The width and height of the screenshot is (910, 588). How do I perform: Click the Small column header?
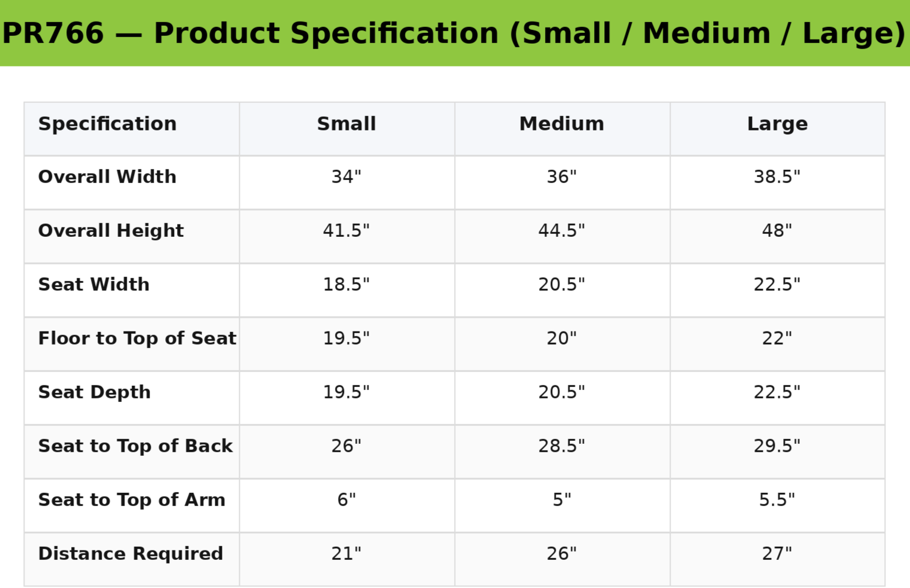tap(346, 124)
